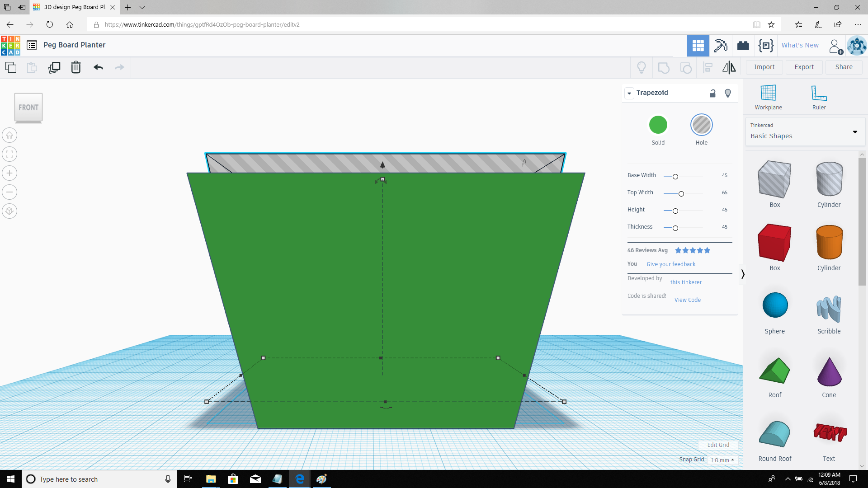This screenshot has width=868, height=488.
Task: Delete the selected shape with trash icon
Action: click(x=75, y=67)
